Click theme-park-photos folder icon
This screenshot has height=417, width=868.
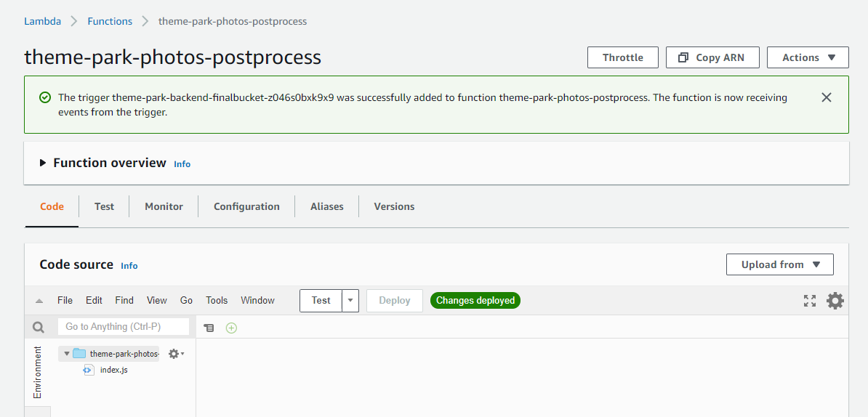[80, 353]
